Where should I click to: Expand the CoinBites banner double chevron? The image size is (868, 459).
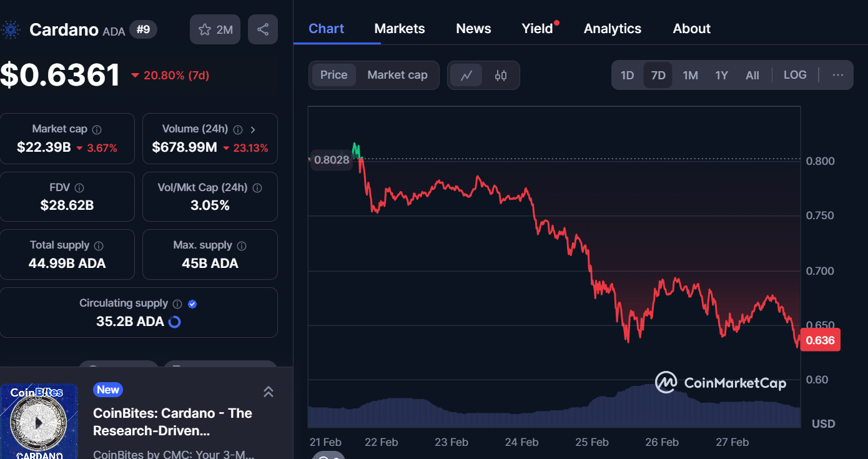(269, 392)
